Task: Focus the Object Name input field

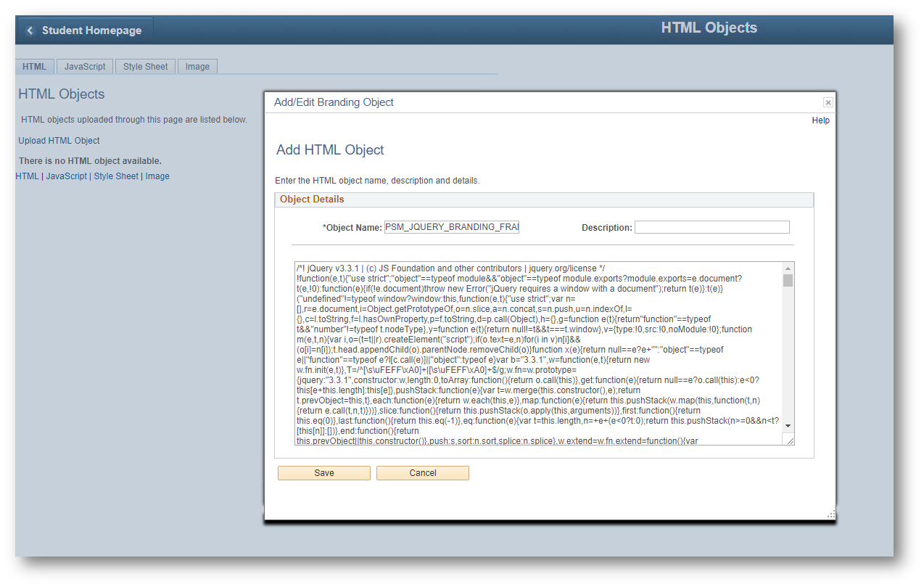Action: (x=452, y=227)
